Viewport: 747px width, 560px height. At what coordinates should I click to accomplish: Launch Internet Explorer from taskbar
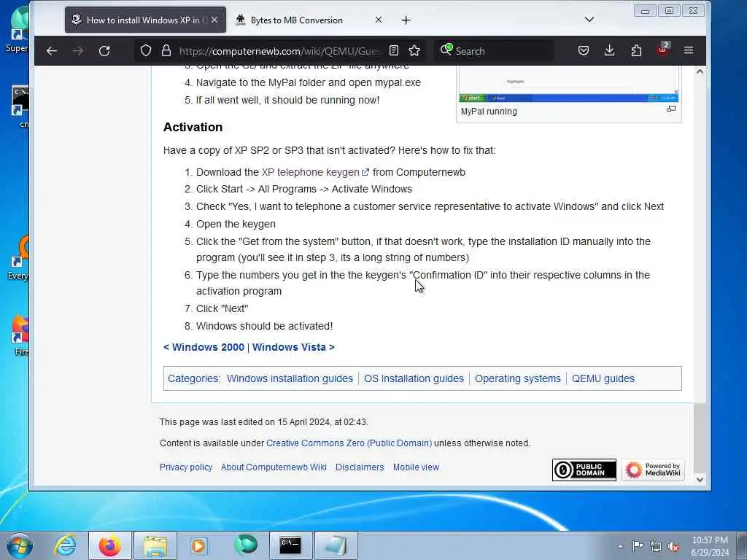click(65, 545)
